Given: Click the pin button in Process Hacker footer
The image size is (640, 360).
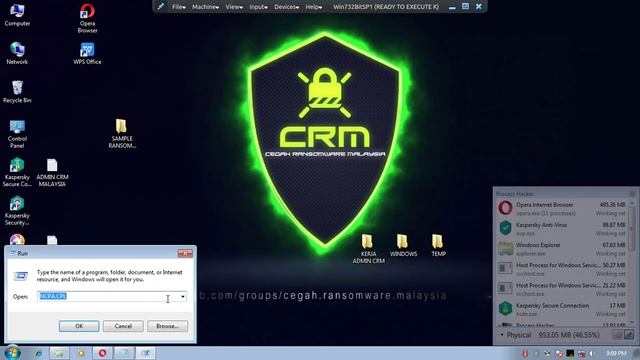Looking at the screenshot, I should click(x=629, y=335).
